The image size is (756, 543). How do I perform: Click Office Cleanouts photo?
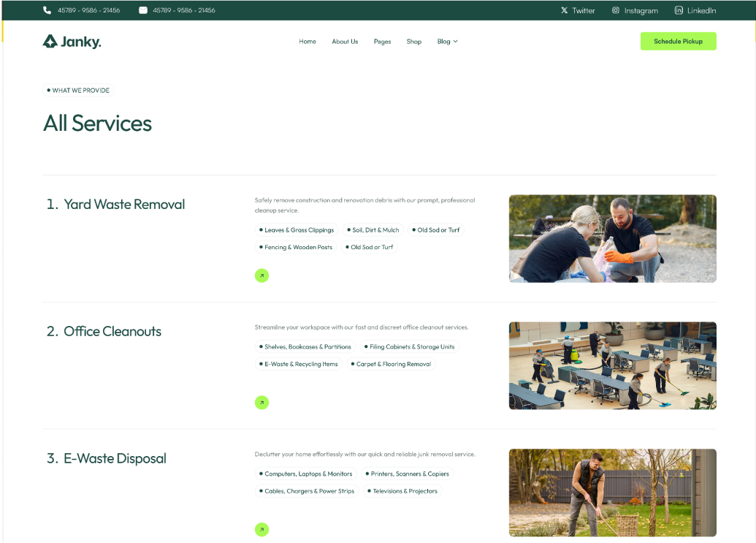point(612,365)
